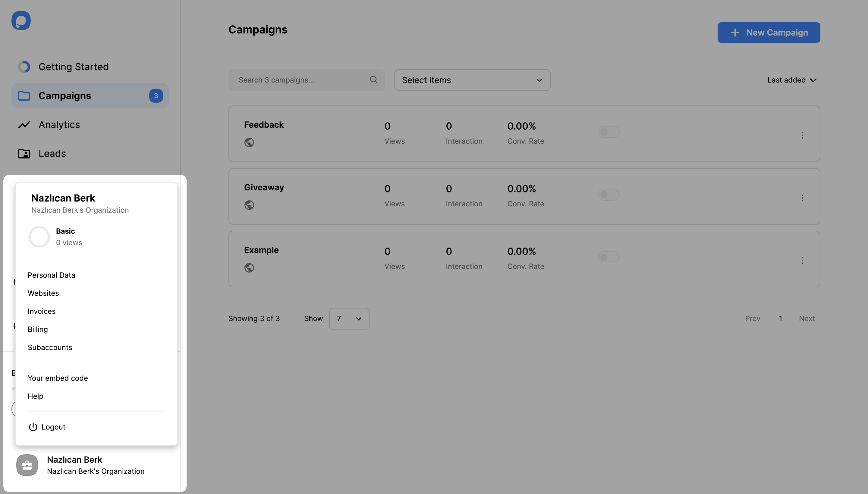
Task: Click Logout from user menu
Action: pos(53,427)
